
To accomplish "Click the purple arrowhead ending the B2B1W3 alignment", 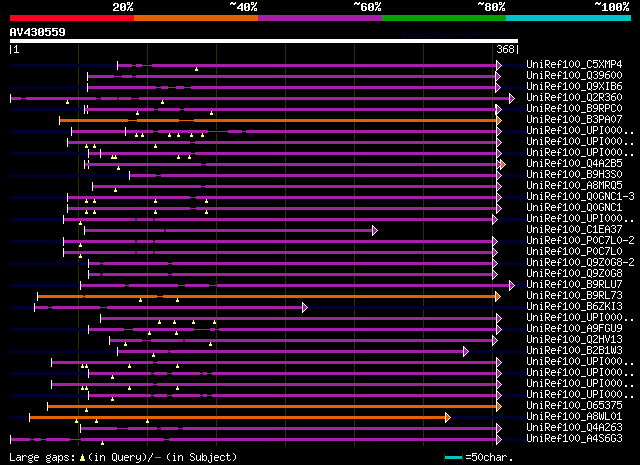I will pyautogui.click(x=466, y=352).
